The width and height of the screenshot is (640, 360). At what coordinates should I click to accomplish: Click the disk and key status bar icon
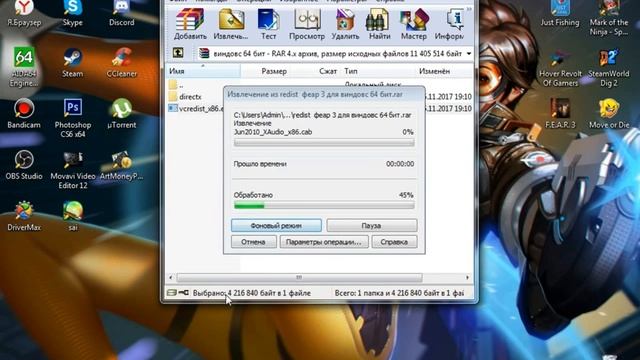coord(178,293)
